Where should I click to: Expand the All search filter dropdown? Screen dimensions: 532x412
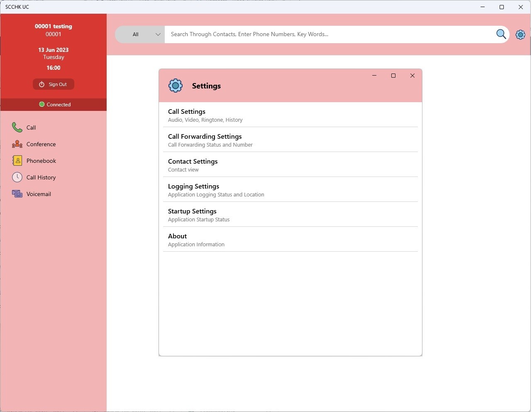tap(140, 34)
